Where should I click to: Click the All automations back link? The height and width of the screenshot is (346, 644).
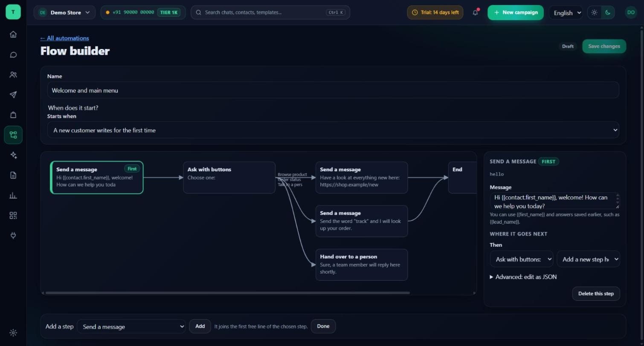(65, 38)
